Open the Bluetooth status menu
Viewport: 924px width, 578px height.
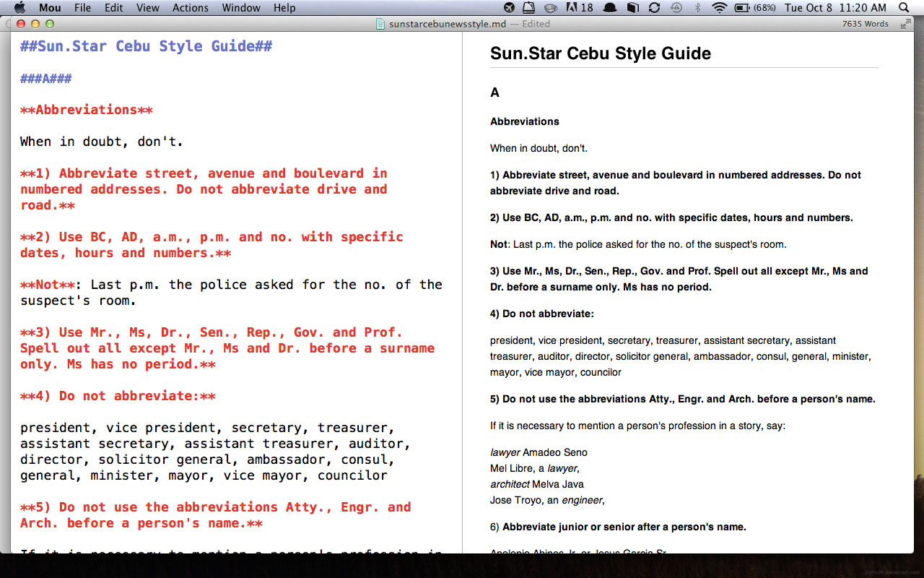[697, 8]
